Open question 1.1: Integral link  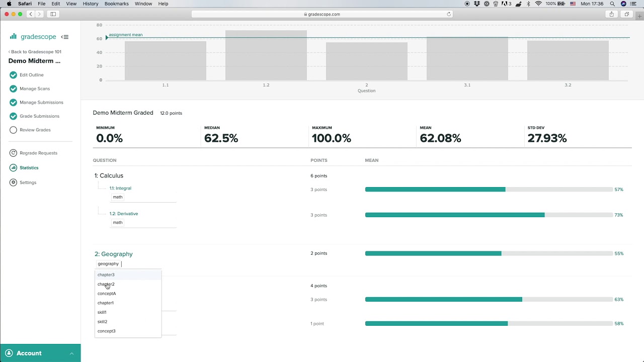coord(120,188)
